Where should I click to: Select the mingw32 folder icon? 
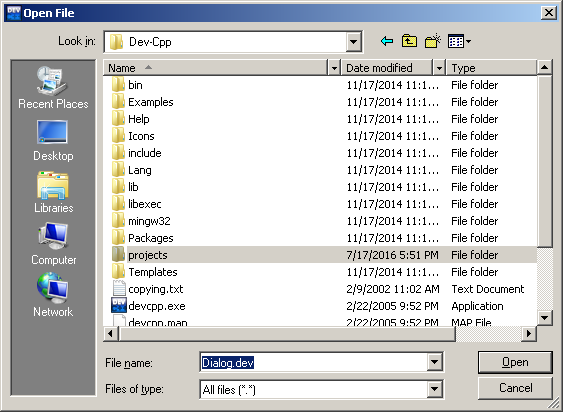118,221
